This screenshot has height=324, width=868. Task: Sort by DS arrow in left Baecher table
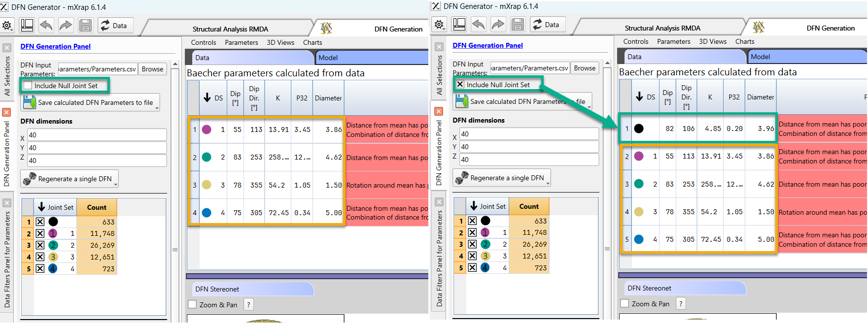tap(207, 97)
